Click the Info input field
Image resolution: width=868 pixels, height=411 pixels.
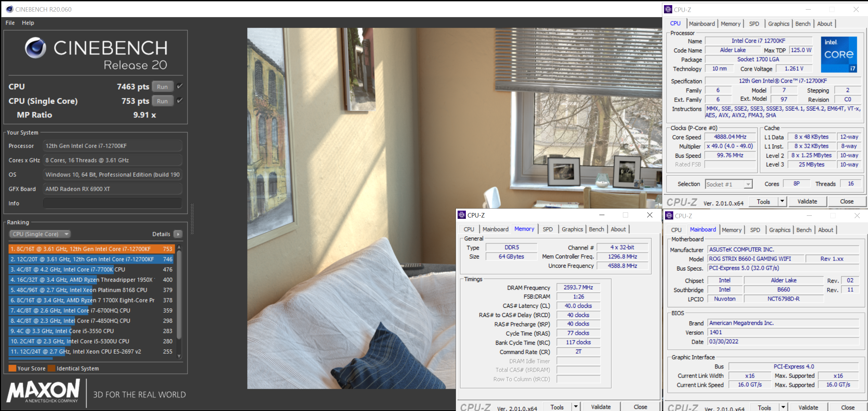coord(112,203)
